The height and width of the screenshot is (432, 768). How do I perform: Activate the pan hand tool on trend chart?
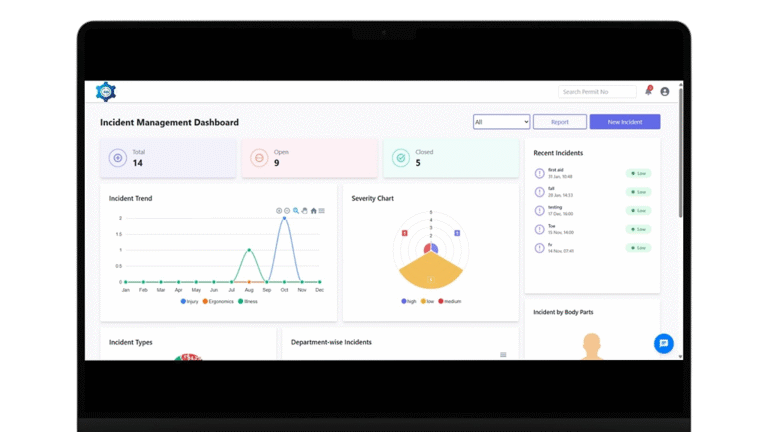click(x=305, y=211)
